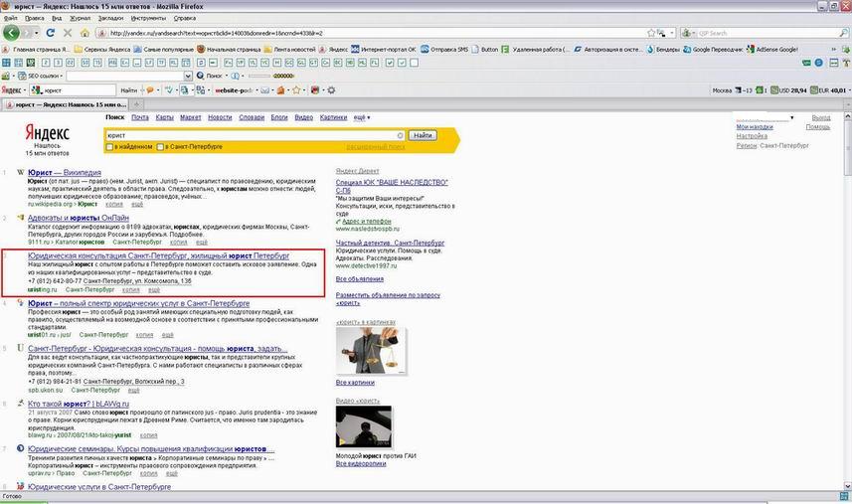This screenshot has width=852, height=504.
Task: Click the Москва weather indicator in Yandex bar
Action: coord(732,90)
